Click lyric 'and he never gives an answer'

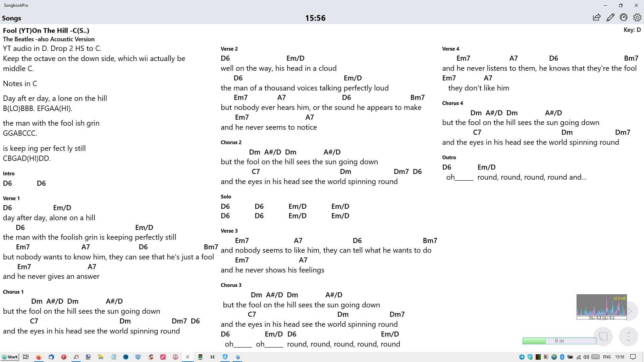(51, 277)
